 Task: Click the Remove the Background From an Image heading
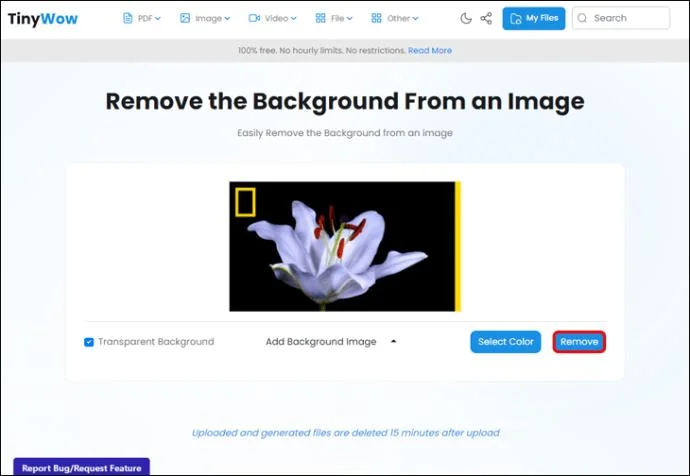click(345, 102)
